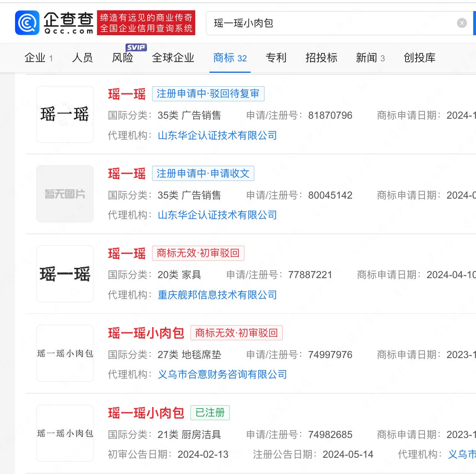Screen dimensions: 476x474
Task: Click the 20类 家具 classification text
Action: click(179, 275)
